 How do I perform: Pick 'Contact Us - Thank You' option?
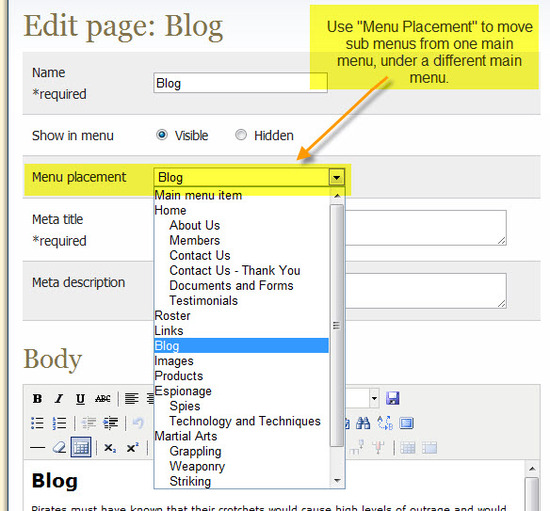pyautogui.click(x=241, y=270)
